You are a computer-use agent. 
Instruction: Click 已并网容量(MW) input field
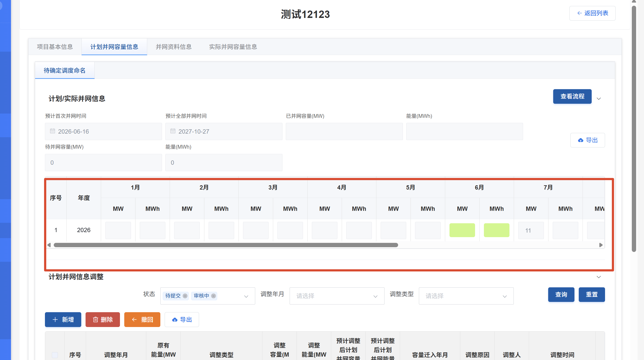coord(344,131)
